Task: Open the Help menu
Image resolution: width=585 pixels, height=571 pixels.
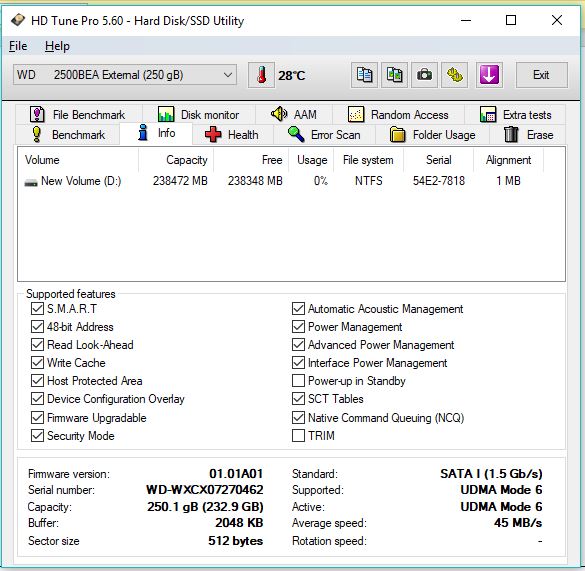Action: (x=57, y=46)
